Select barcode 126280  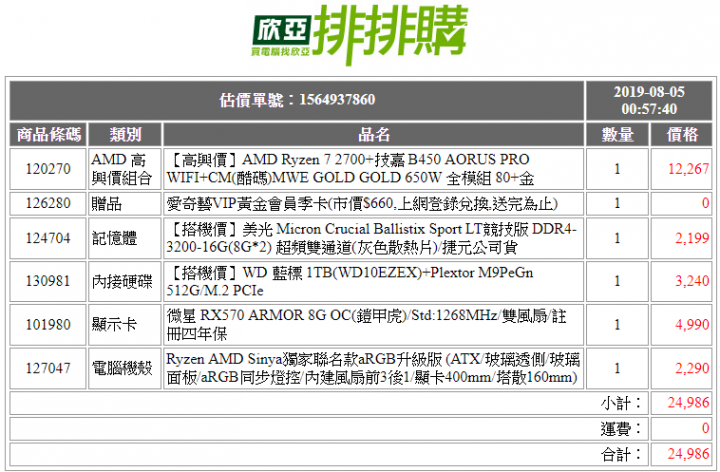pyautogui.click(x=48, y=203)
